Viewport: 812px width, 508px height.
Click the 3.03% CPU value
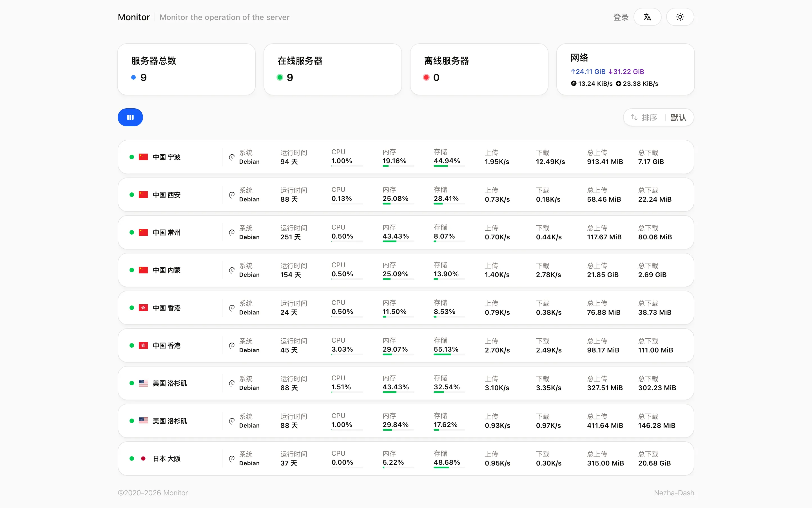tap(342, 349)
